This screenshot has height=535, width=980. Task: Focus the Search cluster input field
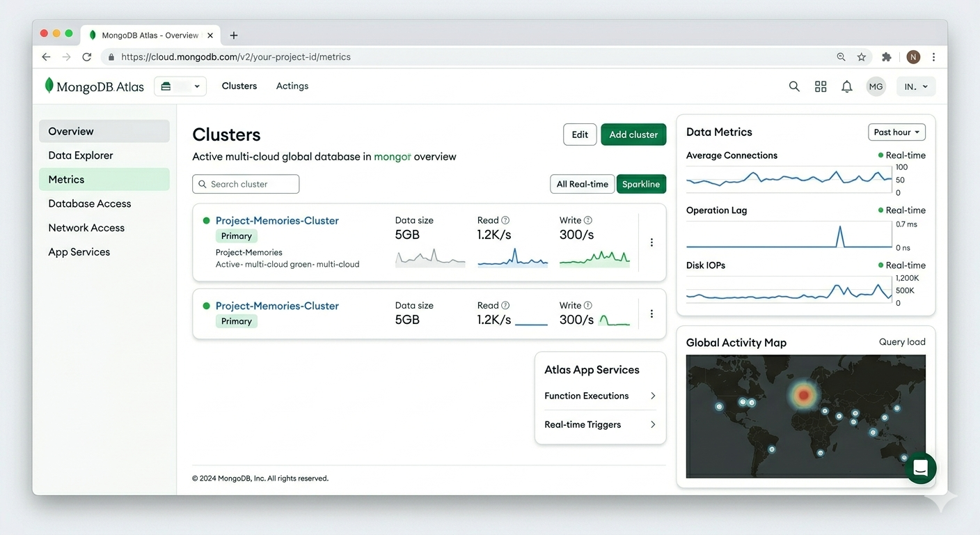click(x=246, y=184)
